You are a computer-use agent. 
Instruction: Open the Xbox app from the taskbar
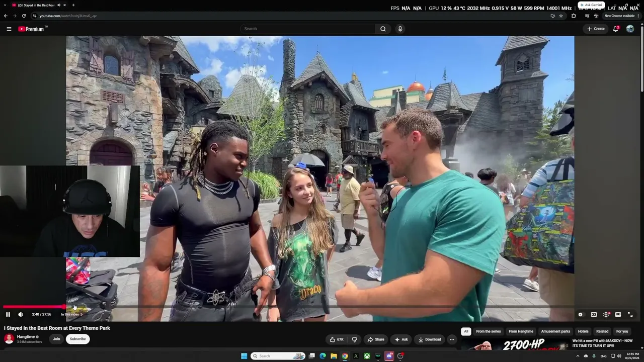367,356
